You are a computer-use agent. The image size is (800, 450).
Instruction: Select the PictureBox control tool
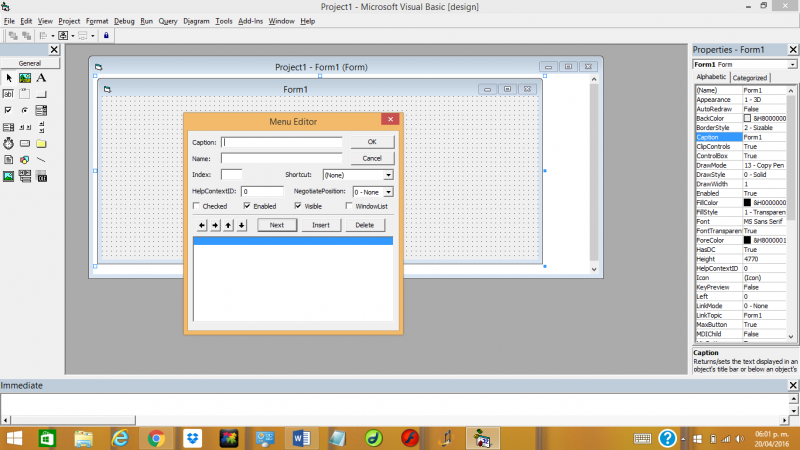(x=25, y=78)
